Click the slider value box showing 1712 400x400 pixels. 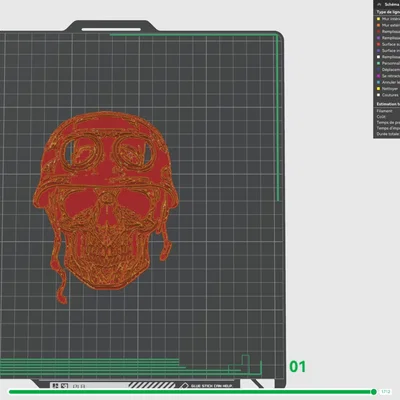coord(386,392)
